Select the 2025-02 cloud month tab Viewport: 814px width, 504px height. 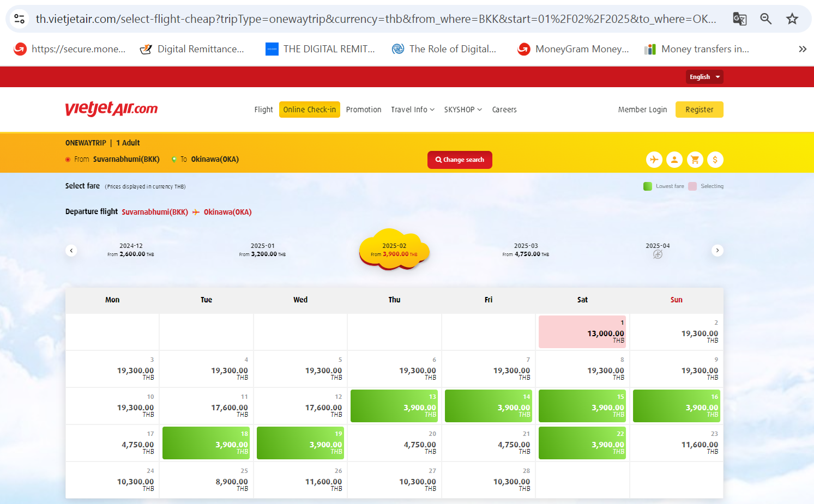394,250
